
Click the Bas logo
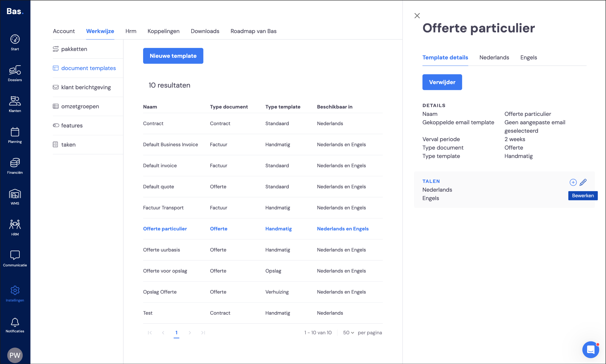(x=15, y=11)
